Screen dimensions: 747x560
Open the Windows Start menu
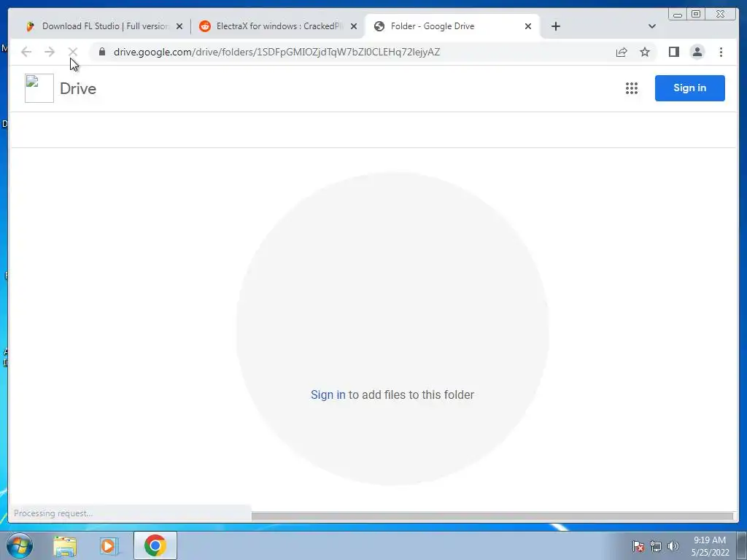click(20, 545)
